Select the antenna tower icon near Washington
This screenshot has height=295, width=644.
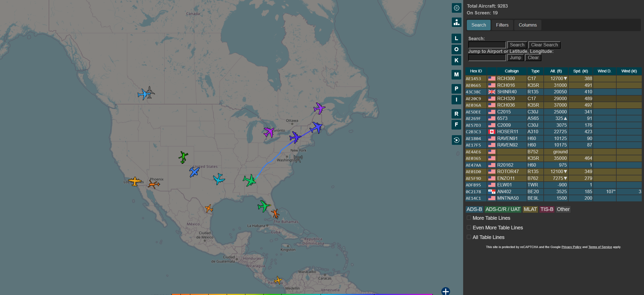coord(298,159)
